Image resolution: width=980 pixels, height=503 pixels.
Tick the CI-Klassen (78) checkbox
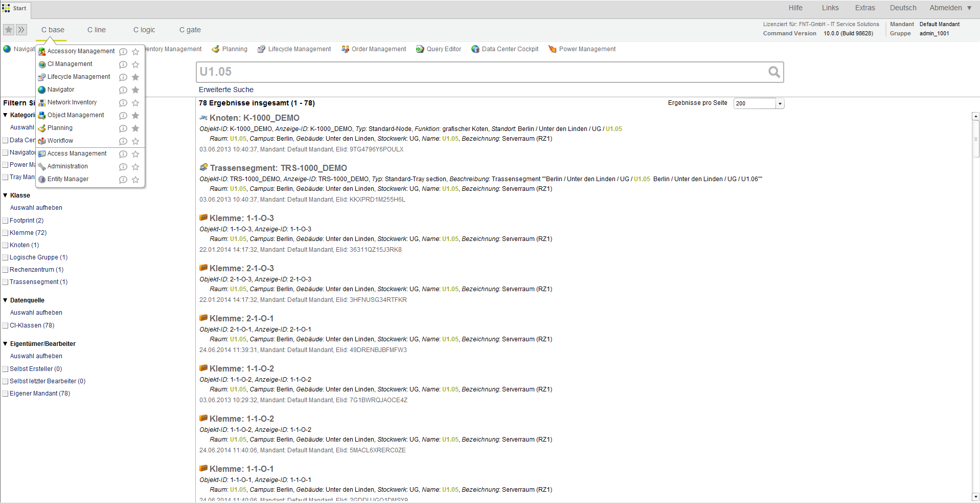pos(5,325)
